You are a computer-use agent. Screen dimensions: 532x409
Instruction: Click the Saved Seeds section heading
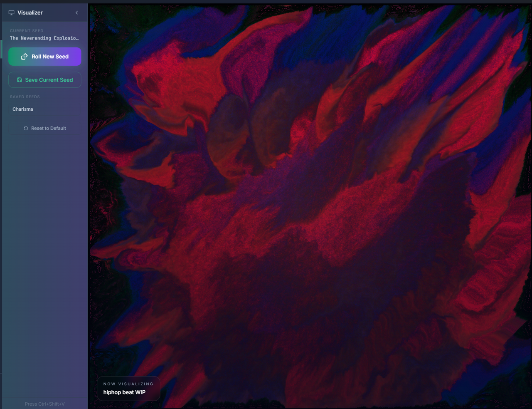pos(25,97)
